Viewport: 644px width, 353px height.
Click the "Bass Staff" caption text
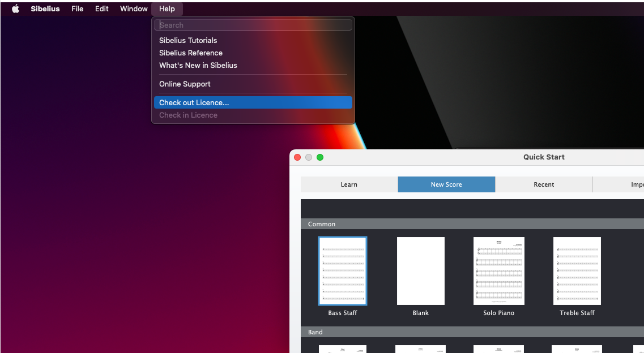[x=343, y=313]
